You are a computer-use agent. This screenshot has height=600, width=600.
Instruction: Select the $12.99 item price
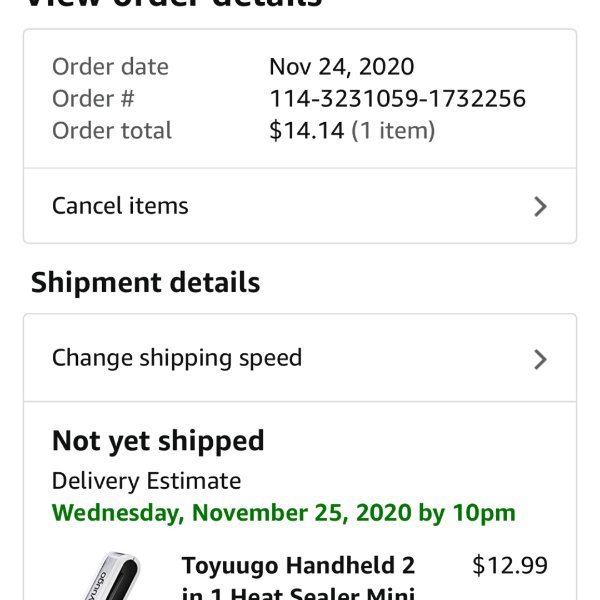(x=510, y=565)
